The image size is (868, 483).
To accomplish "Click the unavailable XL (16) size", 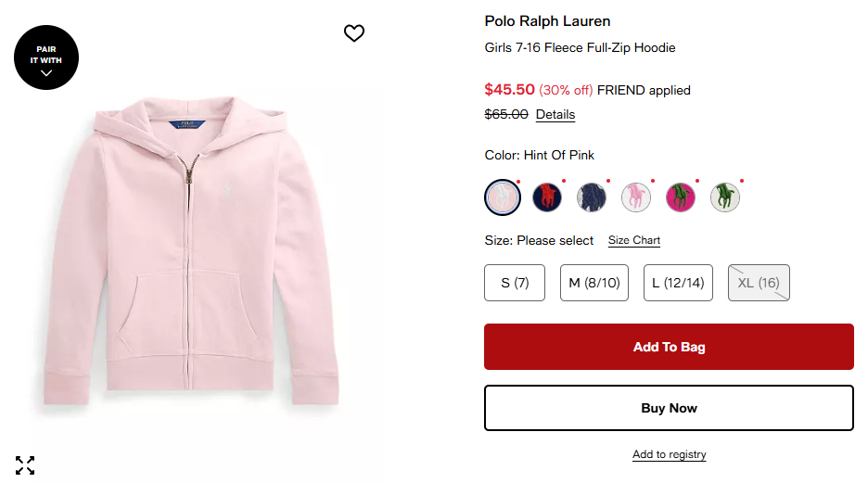I will point(759,283).
